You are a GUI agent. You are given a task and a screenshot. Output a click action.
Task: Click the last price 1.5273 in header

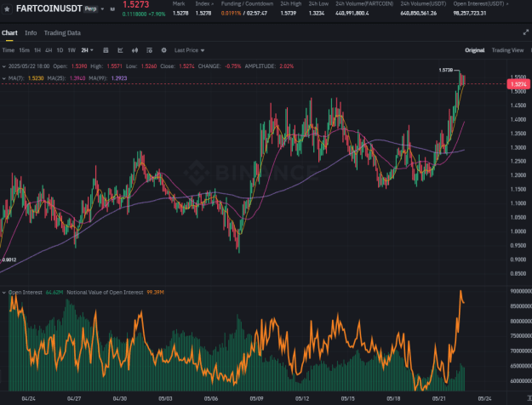[x=135, y=4]
